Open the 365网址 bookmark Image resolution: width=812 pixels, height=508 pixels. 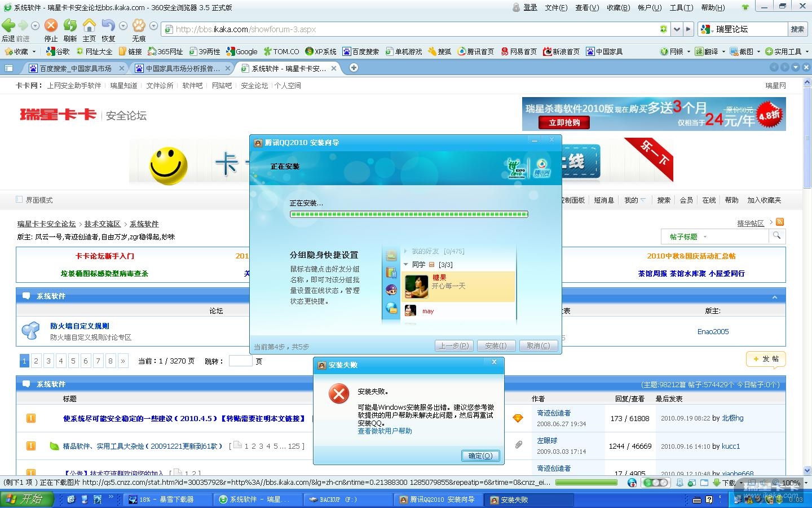[x=165, y=51]
